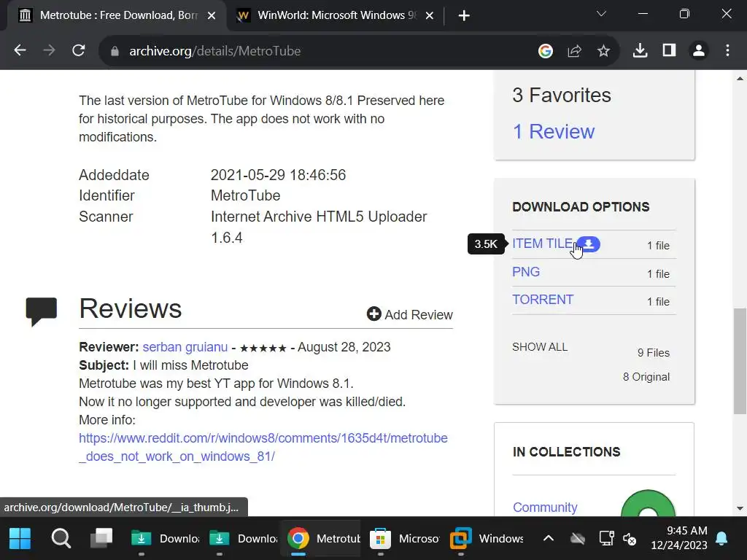The height and width of the screenshot is (560, 747).
Task: Click the 9 Files count text
Action: 654,353
